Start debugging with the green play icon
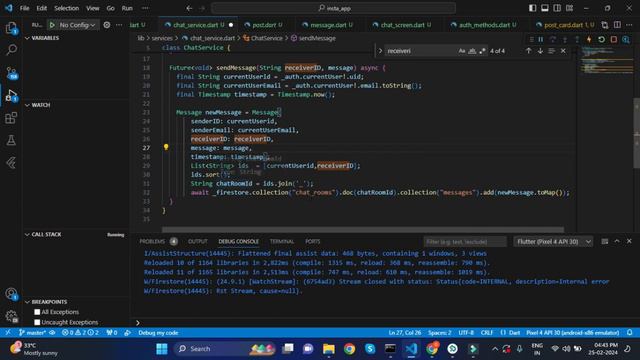 point(52,25)
